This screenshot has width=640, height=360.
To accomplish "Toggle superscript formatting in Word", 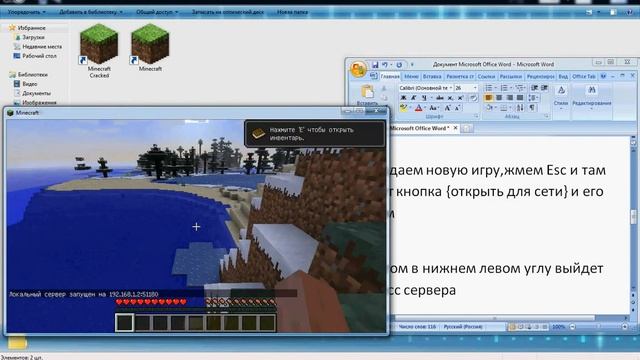I will click(460, 98).
